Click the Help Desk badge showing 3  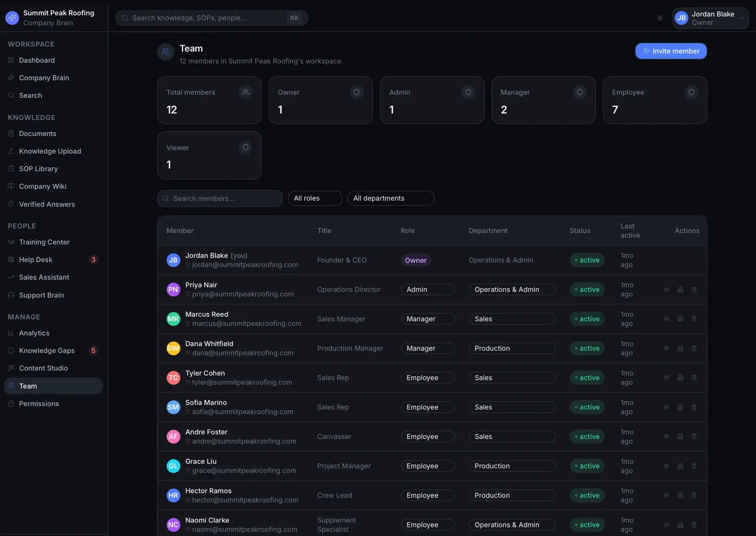pyautogui.click(x=93, y=260)
